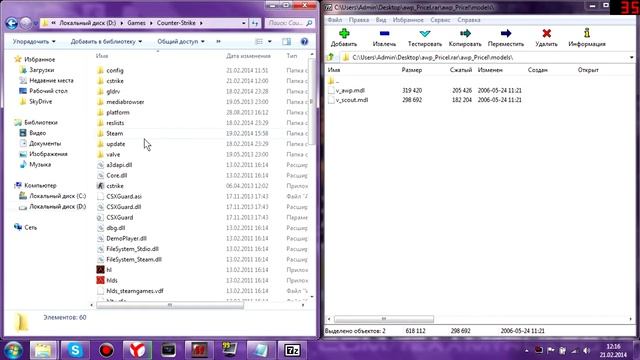Open the Файл menu in 7-Zip
The height and width of the screenshot is (360, 640).
[335, 20]
